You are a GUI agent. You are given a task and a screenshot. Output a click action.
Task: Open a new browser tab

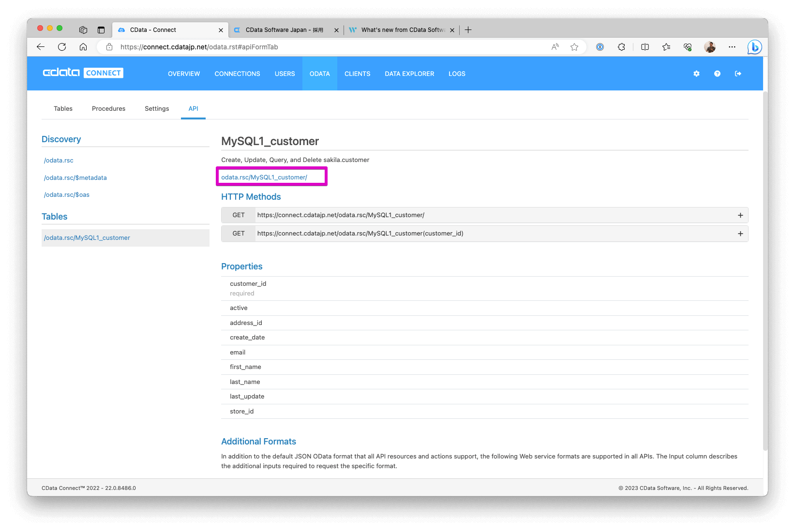468,30
